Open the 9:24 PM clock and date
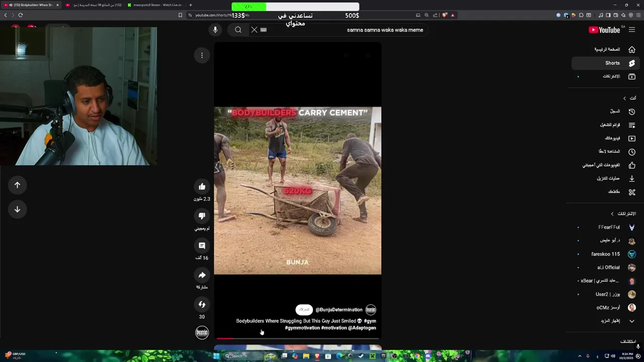Image resolution: width=644 pixels, height=362 pixels. [627, 356]
